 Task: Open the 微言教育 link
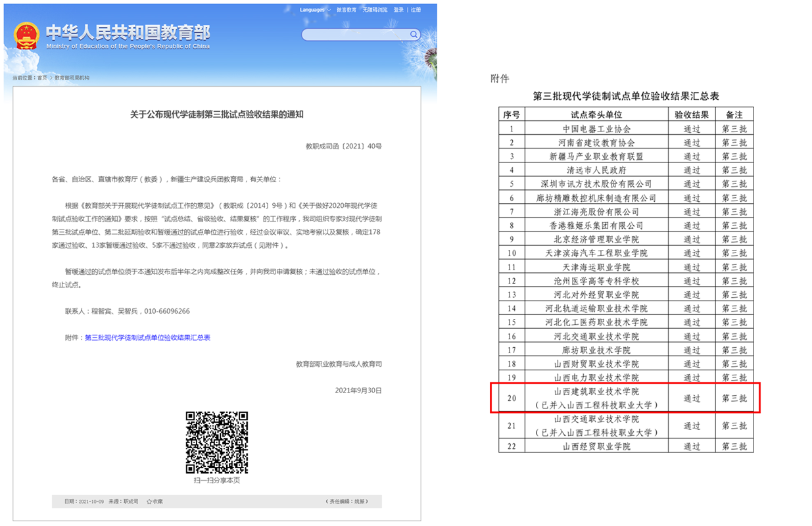point(346,10)
